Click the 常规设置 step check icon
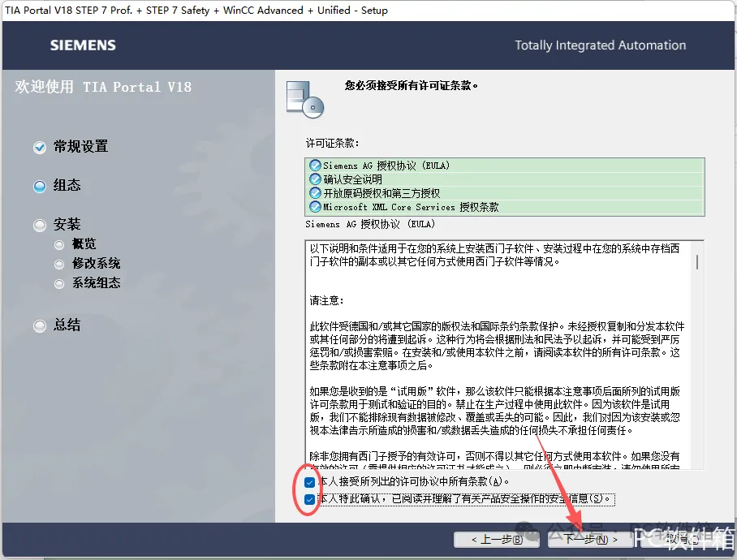 (40, 147)
